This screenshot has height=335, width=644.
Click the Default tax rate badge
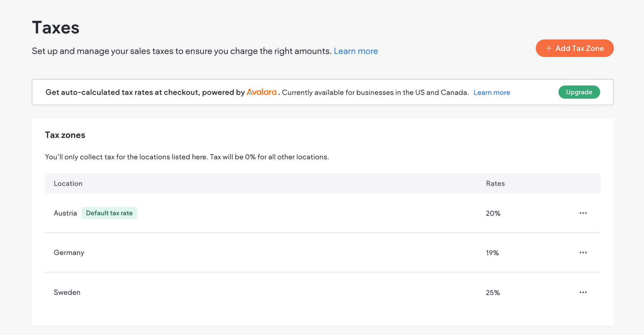[x=109, y=213]
